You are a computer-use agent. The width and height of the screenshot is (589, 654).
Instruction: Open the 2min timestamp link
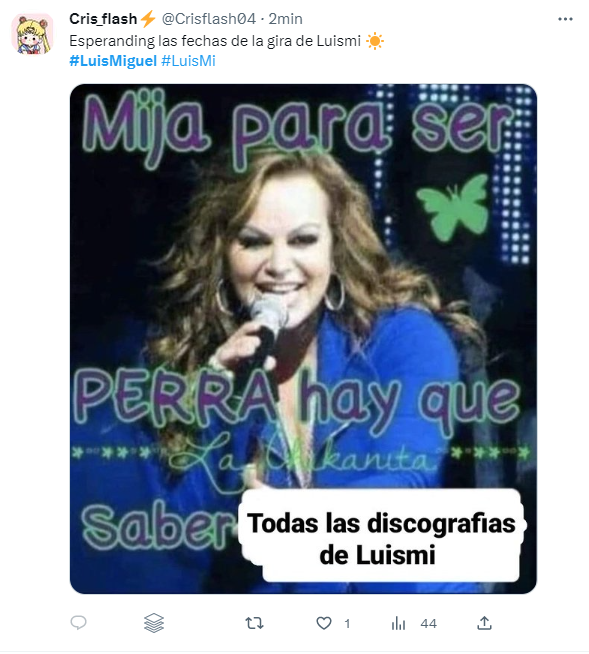click(285, 19)
